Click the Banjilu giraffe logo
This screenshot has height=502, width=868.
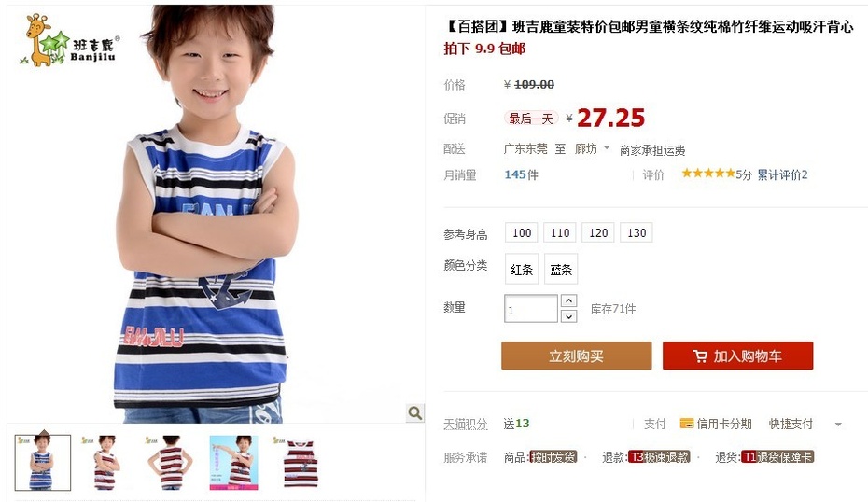tap(69, 39)
